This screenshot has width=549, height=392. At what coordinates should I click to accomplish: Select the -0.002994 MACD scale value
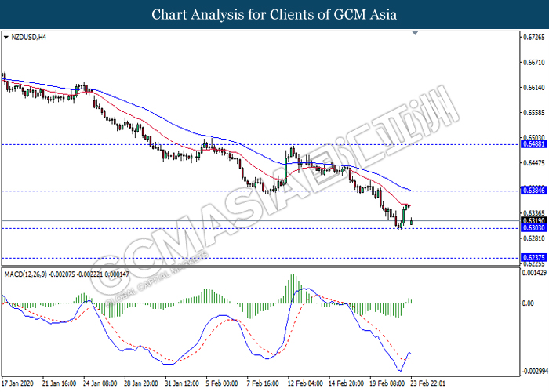[533, 370]
